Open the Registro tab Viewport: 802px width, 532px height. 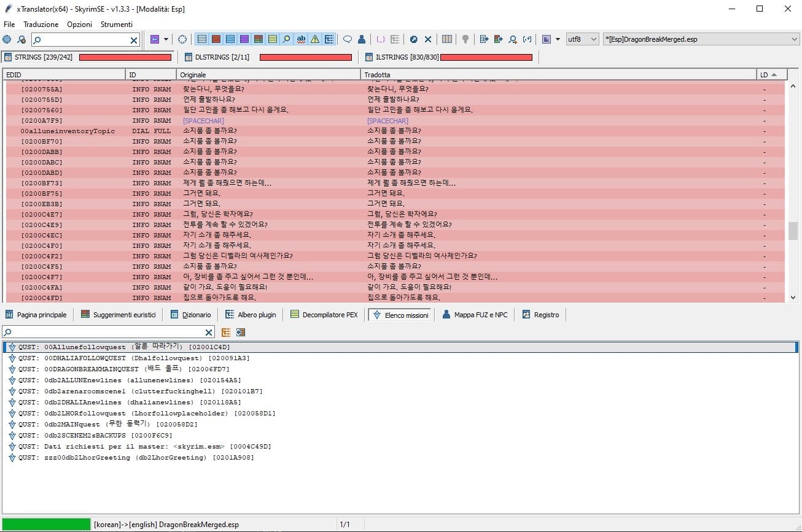(x=541, y=315)
